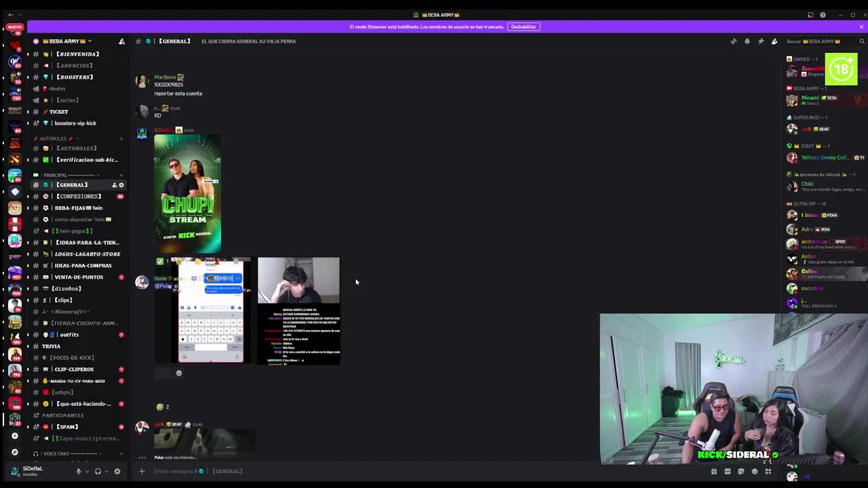
Task: Click the Add a Server plus icon
Action: (15, 436)
